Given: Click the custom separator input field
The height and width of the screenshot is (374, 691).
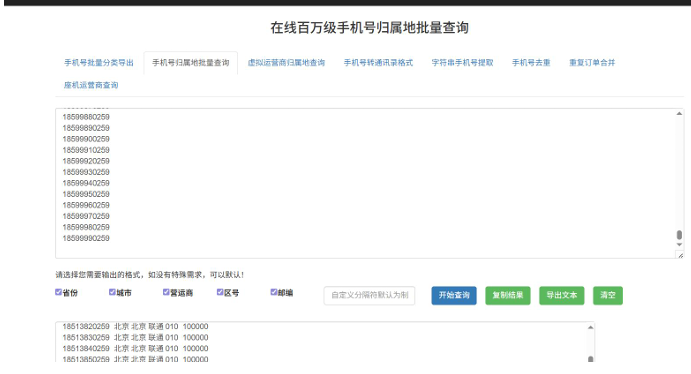Looking at the screenshot, I should tap(369, 295).
